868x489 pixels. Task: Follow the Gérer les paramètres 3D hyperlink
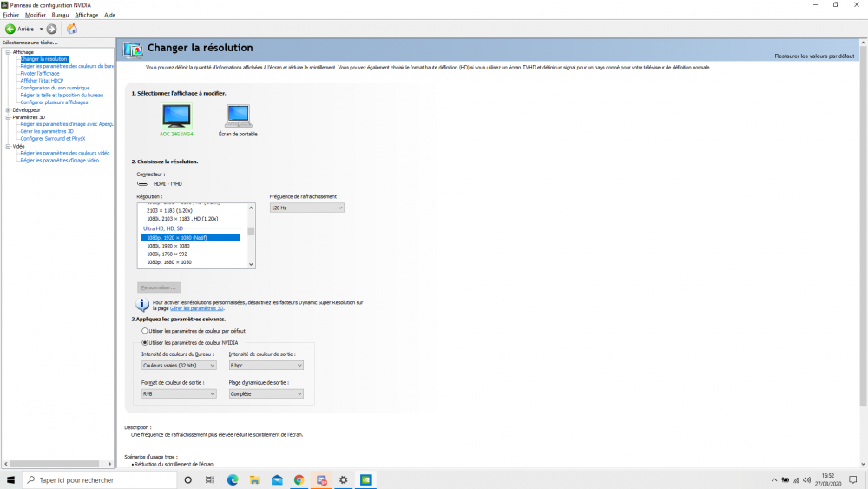coord(196,308)
